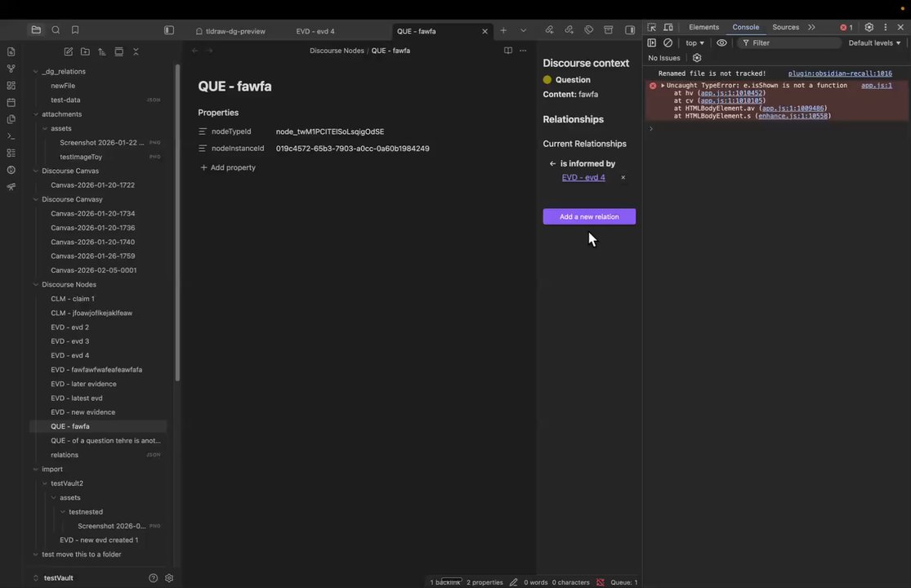
Task: Navigate forward in the note pane
Action: [x=209, y=51]
